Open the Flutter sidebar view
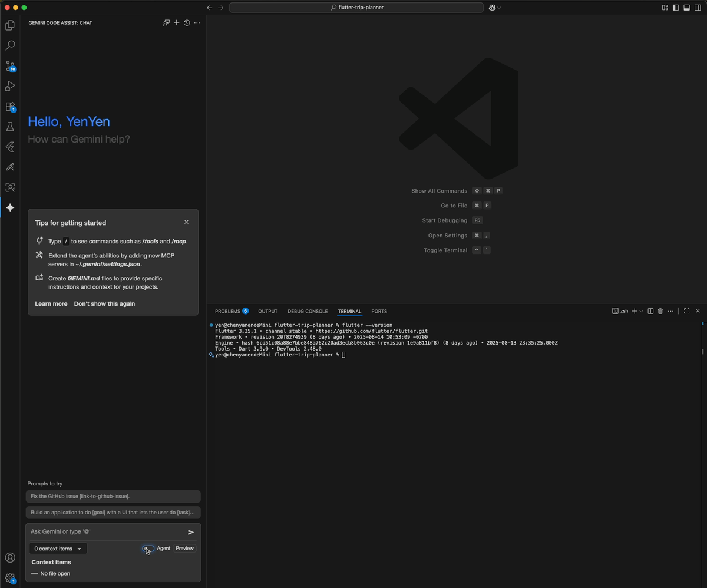Viewport: 707px width, 588px height. pyautogui.click(x=10, y=147)
